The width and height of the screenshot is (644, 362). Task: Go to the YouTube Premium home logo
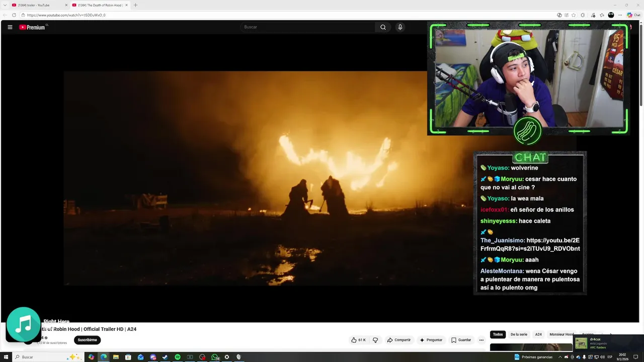(x=32, y=27)
